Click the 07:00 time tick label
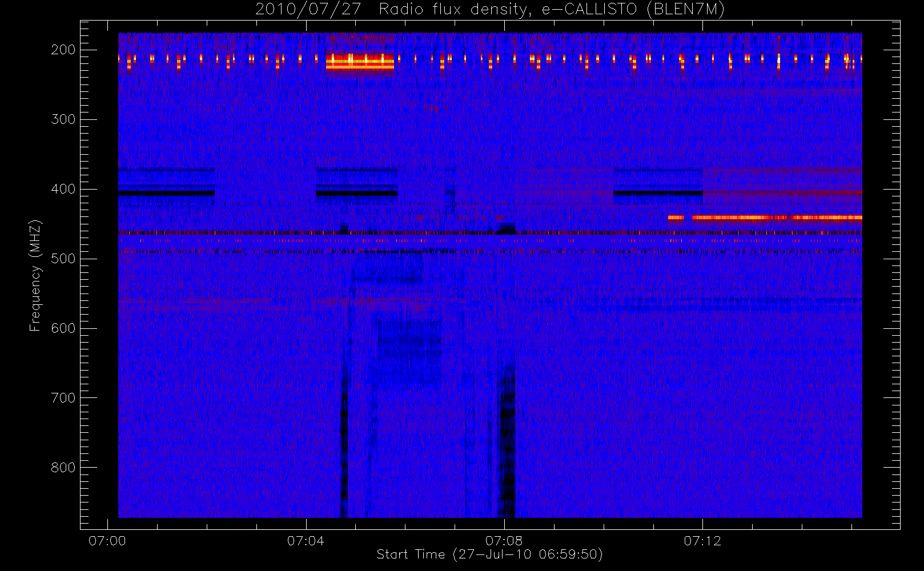The width and height of the screenshot is (924, 571). click(x=107, y=541)
